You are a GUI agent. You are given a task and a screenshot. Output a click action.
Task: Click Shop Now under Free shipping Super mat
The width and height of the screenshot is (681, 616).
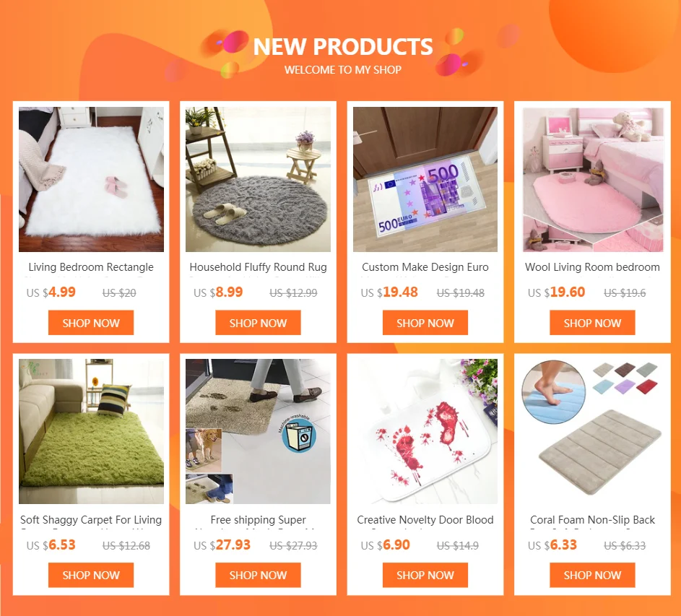pyautogui.click(x=258, y=575)
